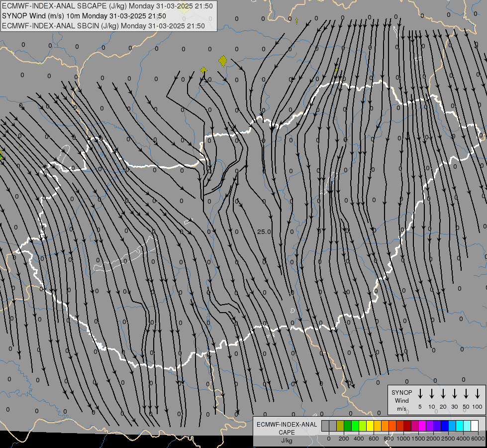
Task: Choose the white 6000 J/kg swatch
Action: point(474,426)
